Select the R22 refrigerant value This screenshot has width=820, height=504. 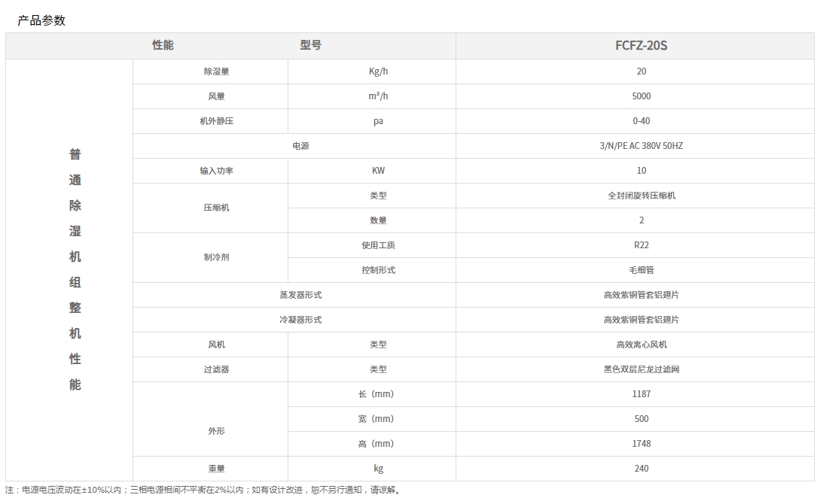coord(641,245)
